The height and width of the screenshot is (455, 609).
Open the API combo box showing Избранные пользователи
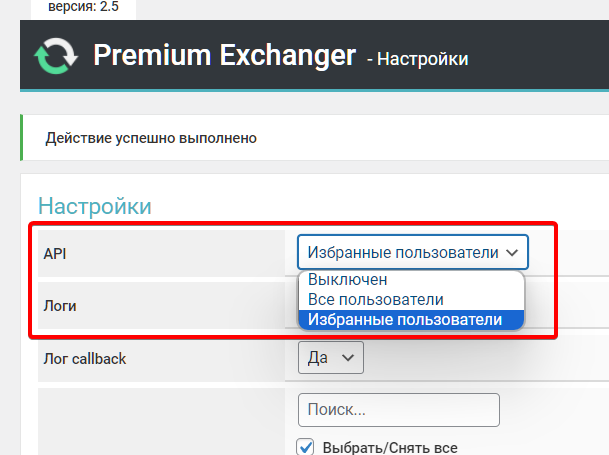[x=412, y=253]
